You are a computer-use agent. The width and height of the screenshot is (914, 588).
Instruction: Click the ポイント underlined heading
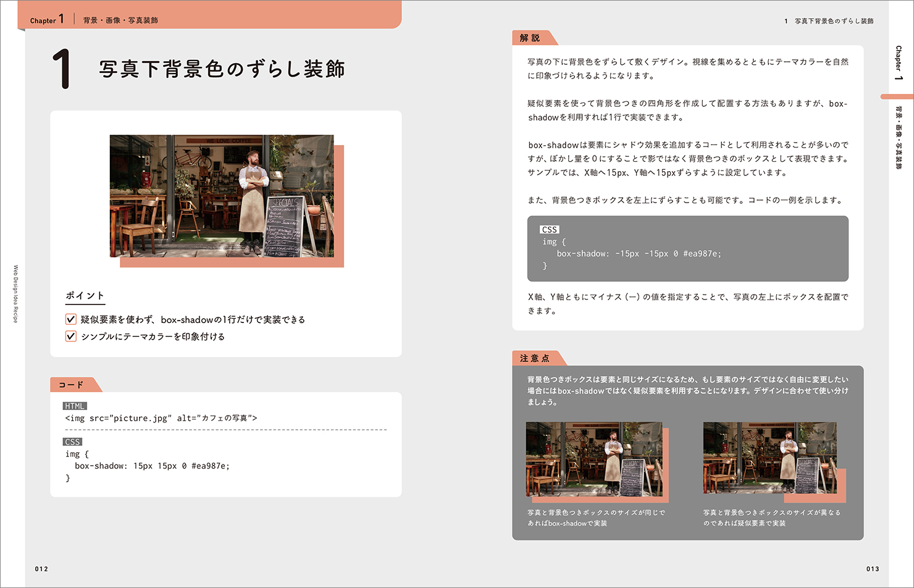click(85, 296)
